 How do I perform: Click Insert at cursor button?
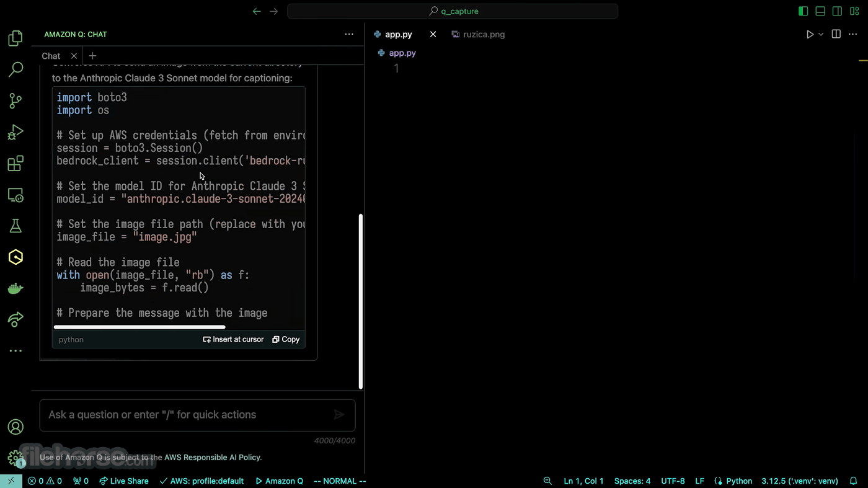[233, 339]
